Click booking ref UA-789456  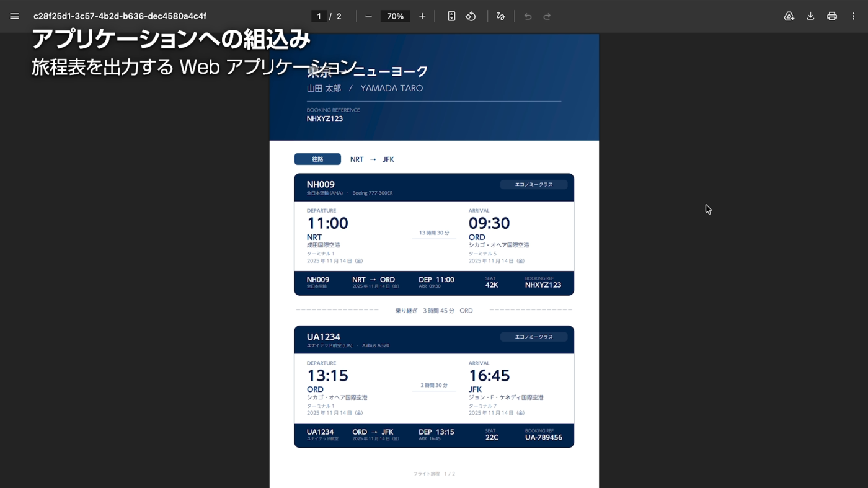click(544, 437)
